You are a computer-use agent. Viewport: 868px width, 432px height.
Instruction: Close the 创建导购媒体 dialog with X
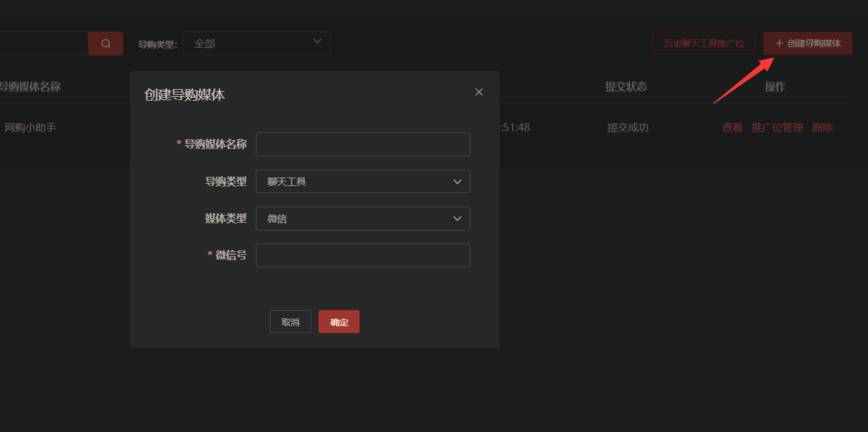pos(479,92)
